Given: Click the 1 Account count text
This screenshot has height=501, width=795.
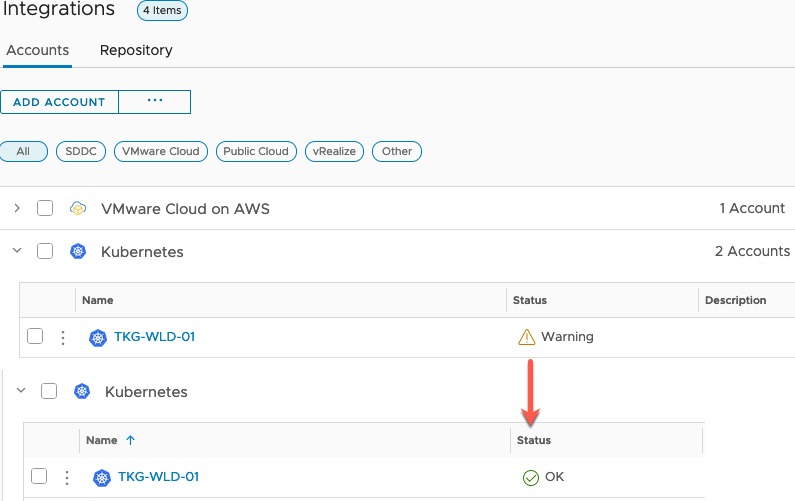Looking at the screenshot, I should click(x=752, y=208).
